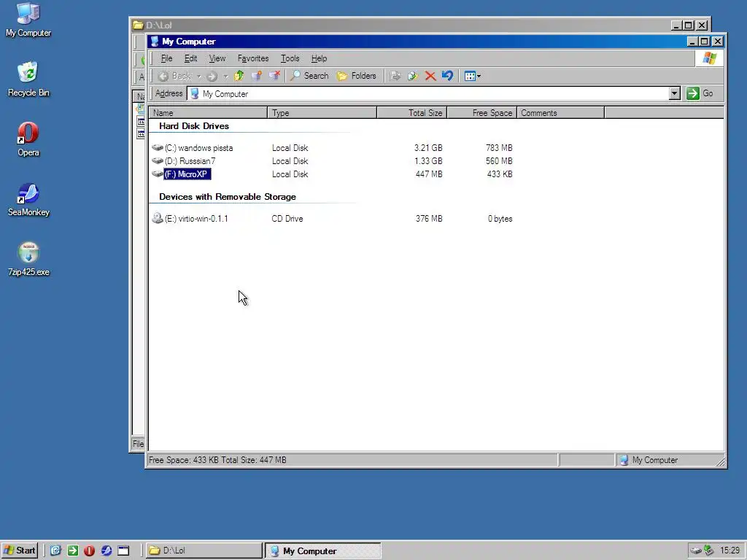Click the Copy To toolbar icon
747x560 pixels.
(413, 76)
